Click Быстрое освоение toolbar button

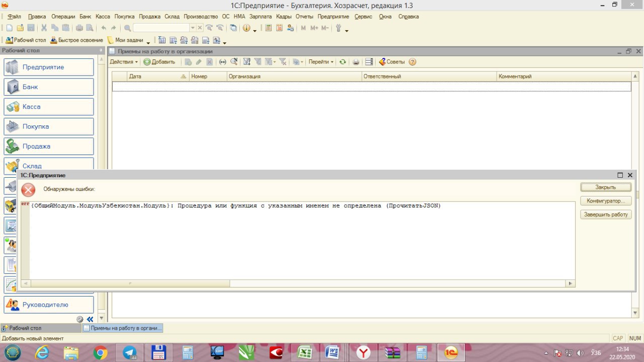point(76,40)
